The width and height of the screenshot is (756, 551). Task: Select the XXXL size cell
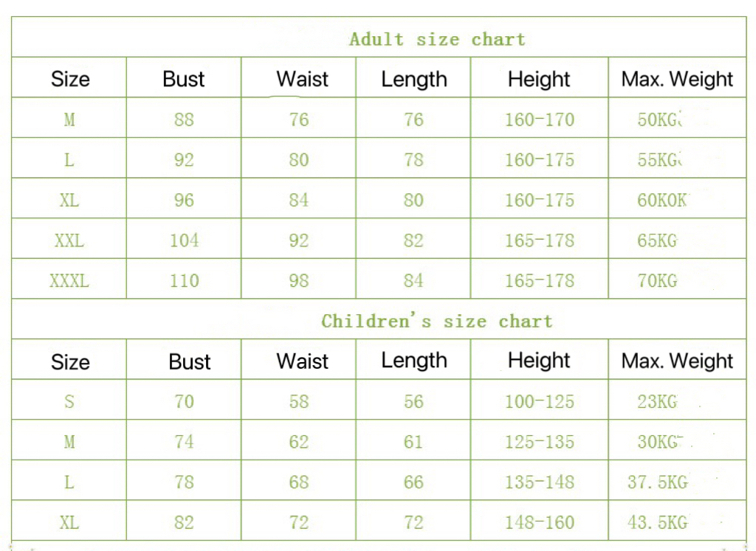pyautogui.click(x=69, y=280)
